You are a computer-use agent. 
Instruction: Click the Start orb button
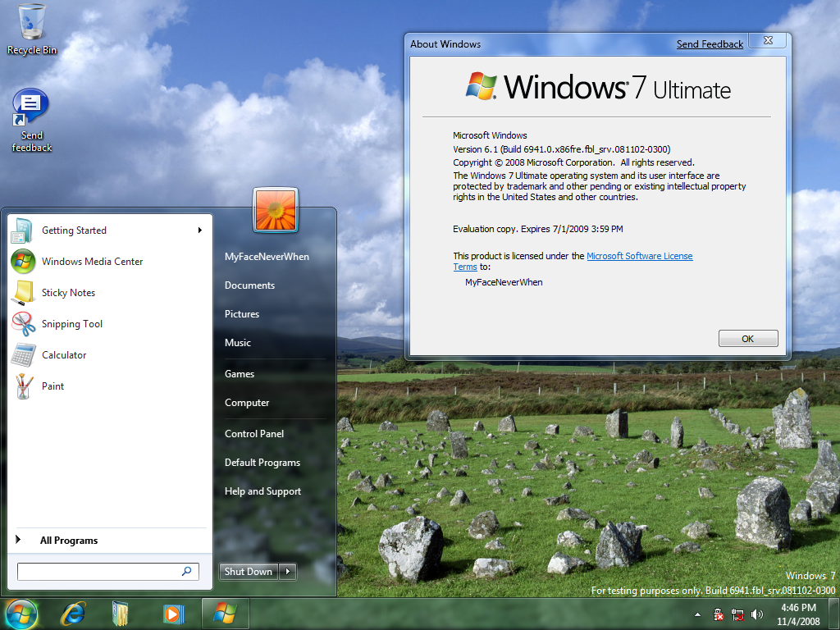click(21, 613)
